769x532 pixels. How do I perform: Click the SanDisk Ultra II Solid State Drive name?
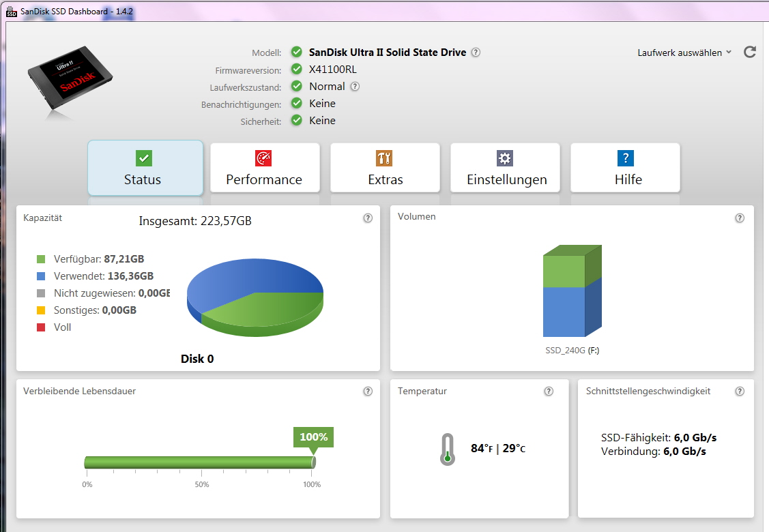388,52
